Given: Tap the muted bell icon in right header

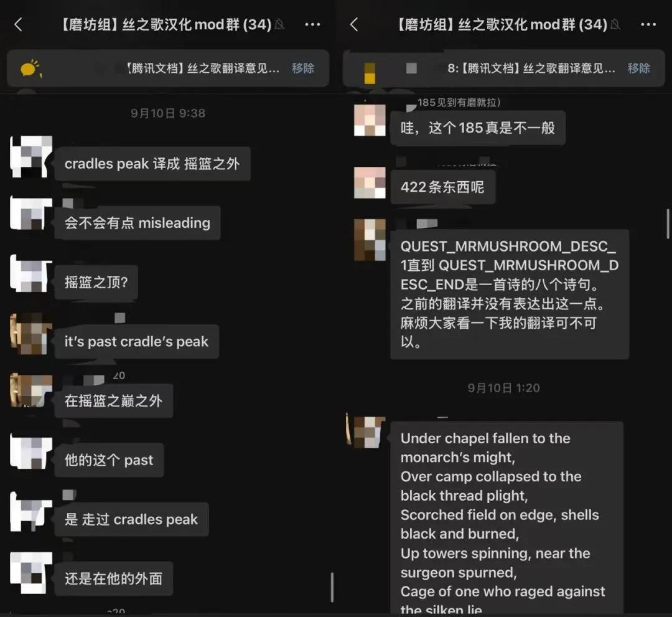Looking at the screenshot, I should 615,24.
